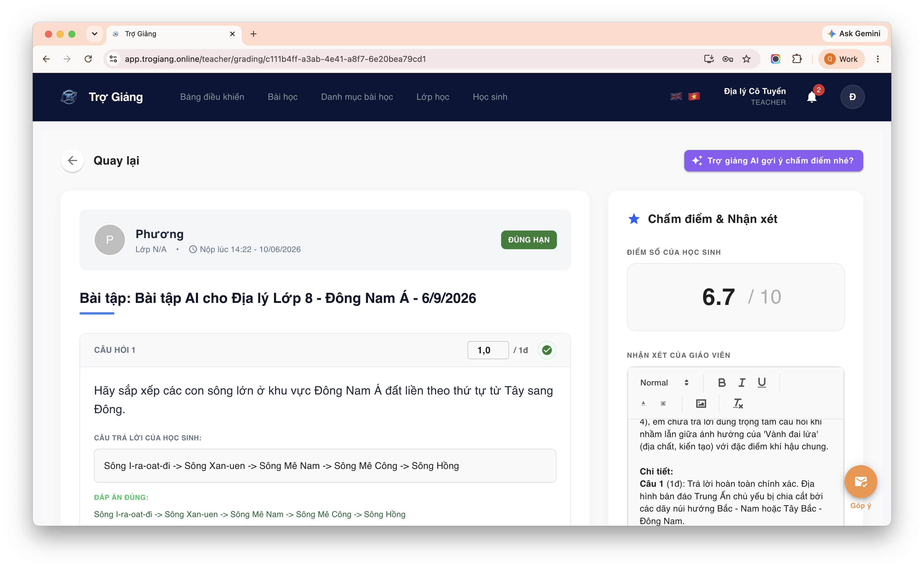Open the tab search dropdown arrow
This screenshot has width=924, height=569.
point(95,34)
